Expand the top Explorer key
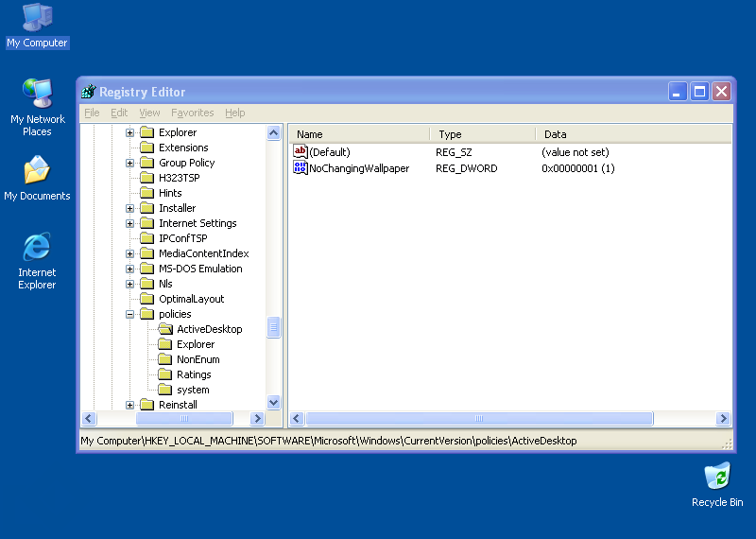756x539 pixels. click(x=129, y=132)
